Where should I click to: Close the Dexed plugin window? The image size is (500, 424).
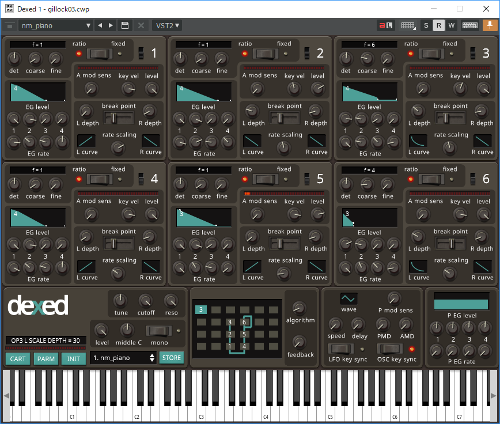point(486,9)
